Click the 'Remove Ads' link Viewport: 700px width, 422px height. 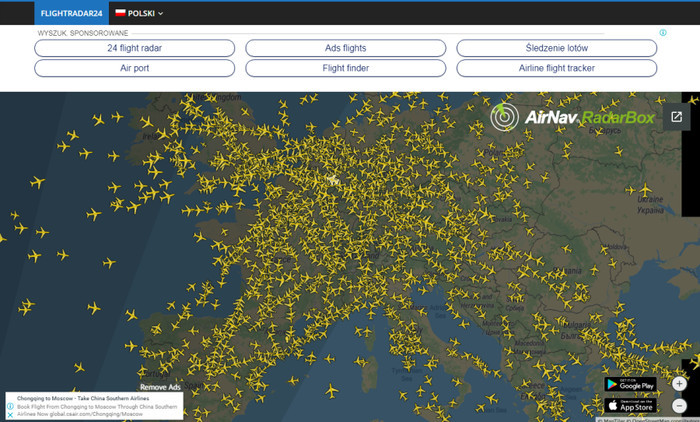pos(160,387)
